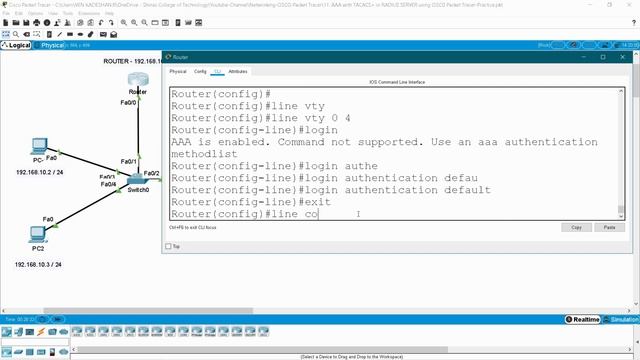The width and height of the screenshot is (640, 360).
Task: Click the Save floppy disk icon
Action: [x=26, y=23]
